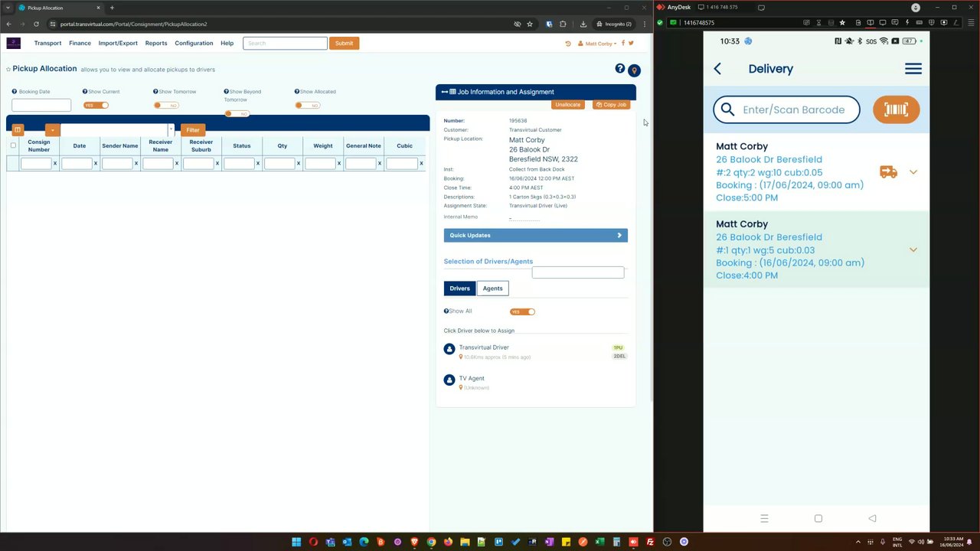This screenshot has width=980, height=551.
Task: Click Chrome bookmark star in address bar
Action: [x=529, y=24]
